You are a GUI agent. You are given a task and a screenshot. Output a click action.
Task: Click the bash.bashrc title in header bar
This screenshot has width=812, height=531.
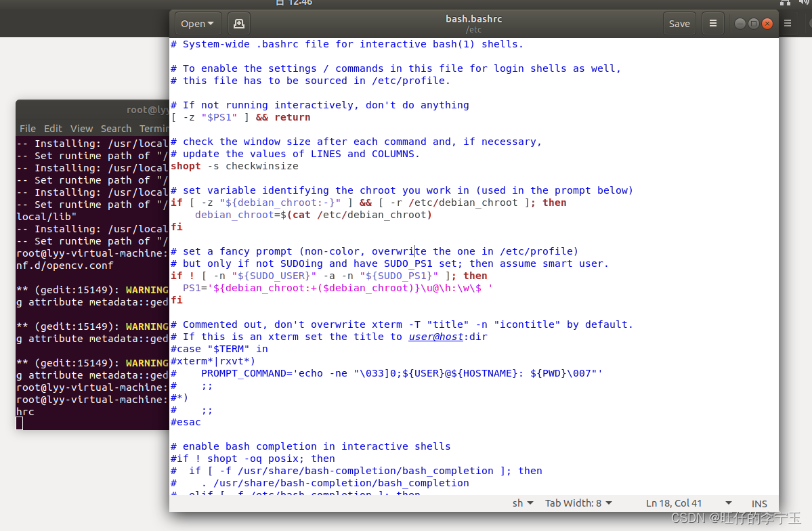coord(473,19)
